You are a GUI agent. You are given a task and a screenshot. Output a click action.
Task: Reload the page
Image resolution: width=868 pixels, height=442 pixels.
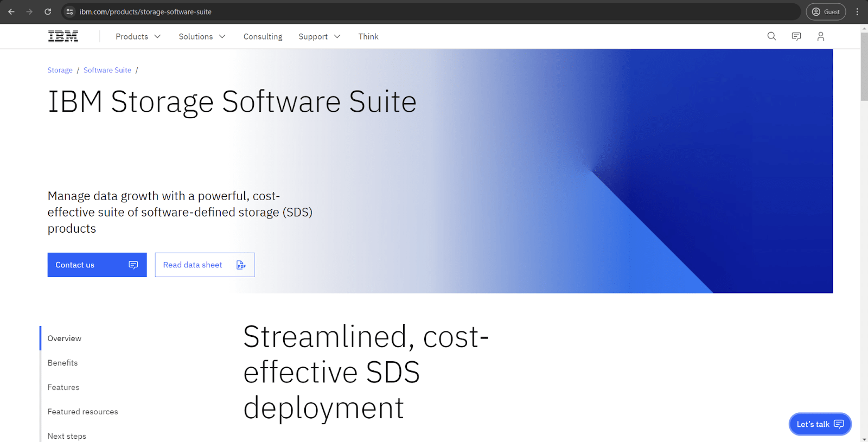48,11
